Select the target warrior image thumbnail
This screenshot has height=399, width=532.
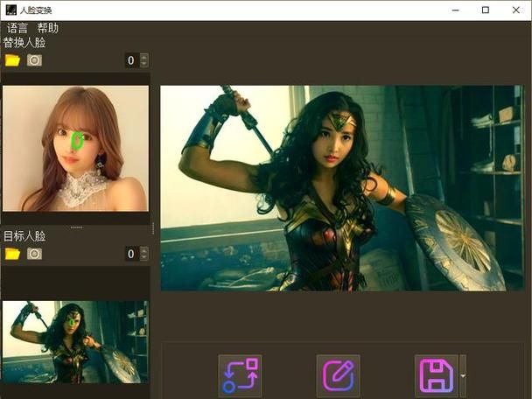(x=75, y=341)
